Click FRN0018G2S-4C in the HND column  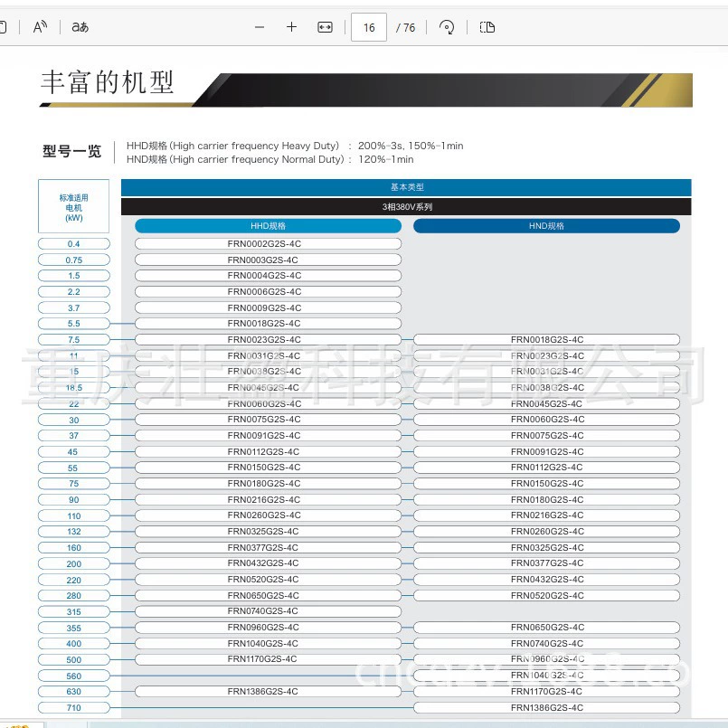pyautogui.click(x=546, y=340)
